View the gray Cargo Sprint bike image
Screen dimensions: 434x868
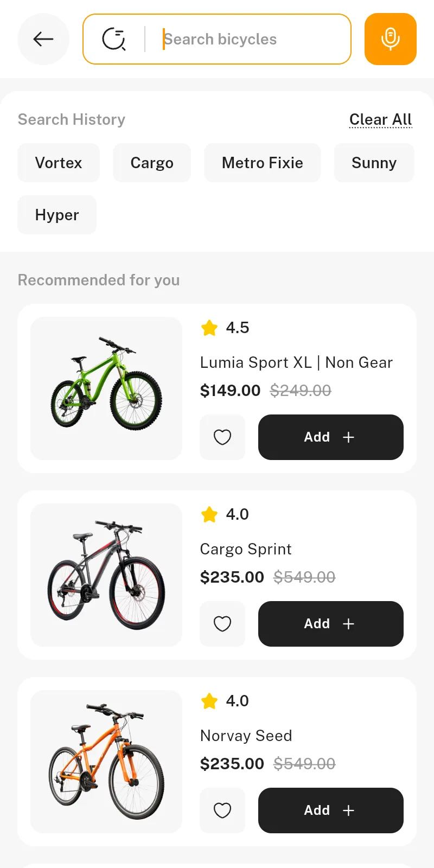point(106,575)
